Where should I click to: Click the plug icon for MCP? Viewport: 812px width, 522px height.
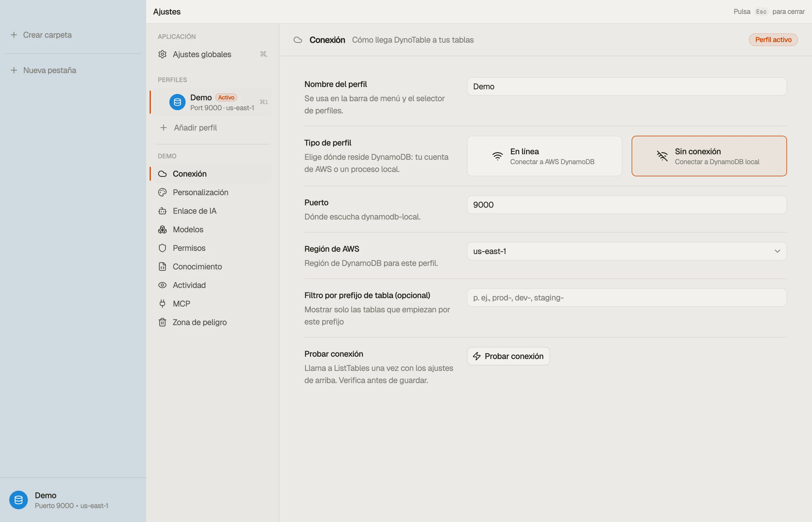[x=162, y=304]
